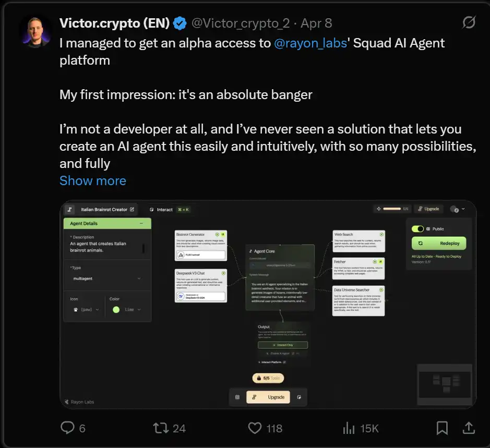Select the Interact tab
The height and width of the screenshot is (448, 490).
click(162, 210)
